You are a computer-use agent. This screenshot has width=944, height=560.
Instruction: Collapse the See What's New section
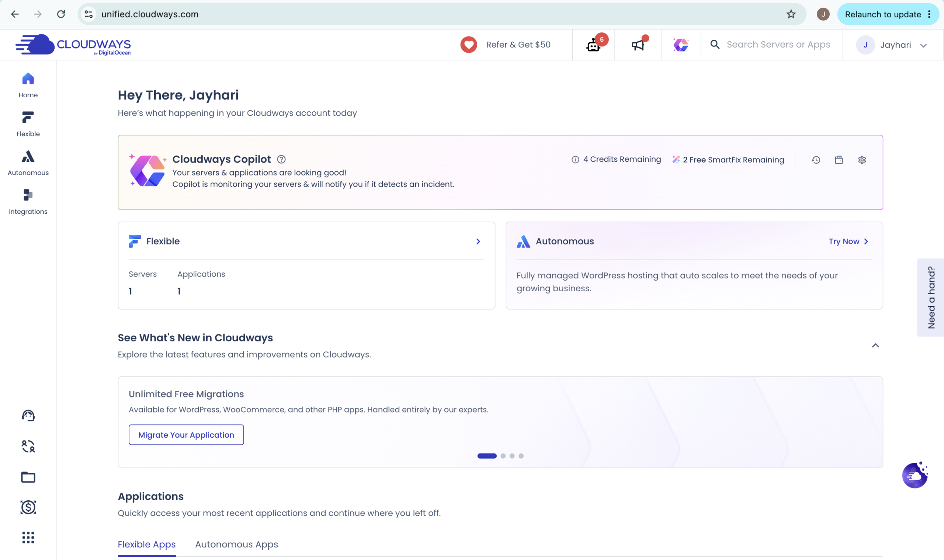click(x=875, y=346)
